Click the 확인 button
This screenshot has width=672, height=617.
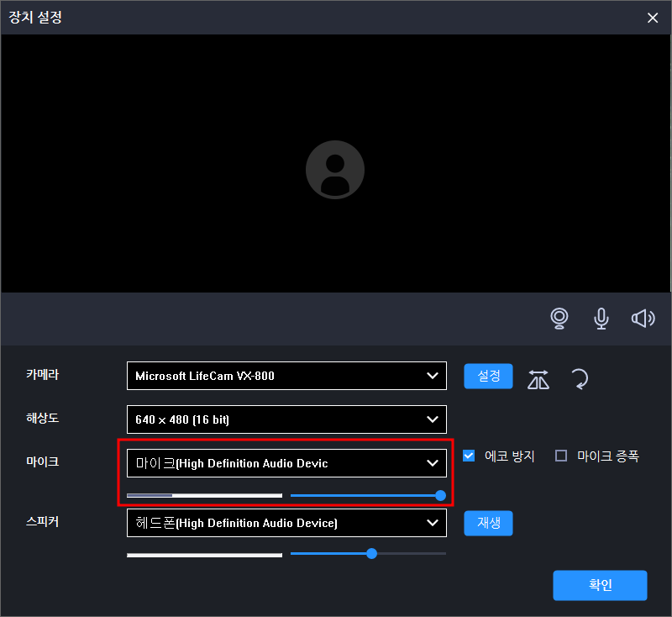tap(600, 585)
